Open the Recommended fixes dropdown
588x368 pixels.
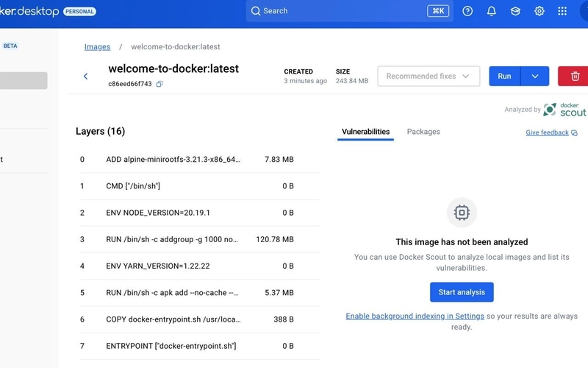[429, 77]
